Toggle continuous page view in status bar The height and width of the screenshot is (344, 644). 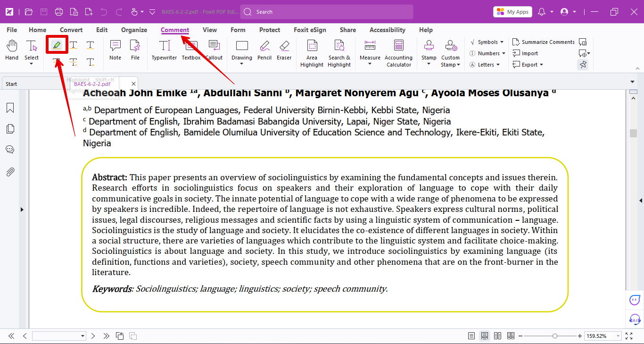pos(484,336)
